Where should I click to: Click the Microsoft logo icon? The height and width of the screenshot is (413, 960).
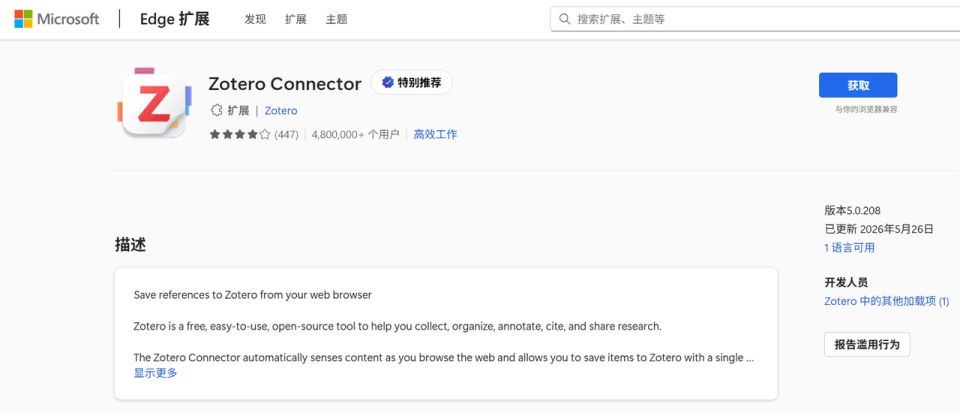pyautogui.click(x=23, y=19)
